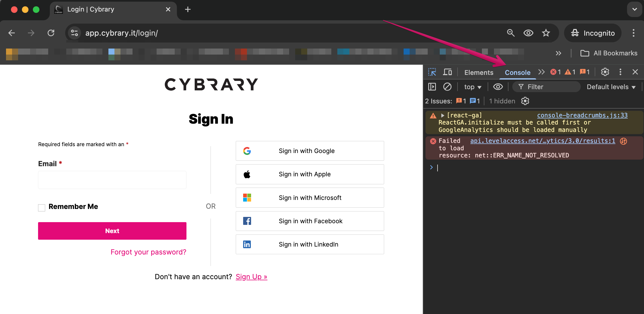Show more DevTools tabs with the chevron
Screen dimensions: 644x314
click(x=541, y=72)
